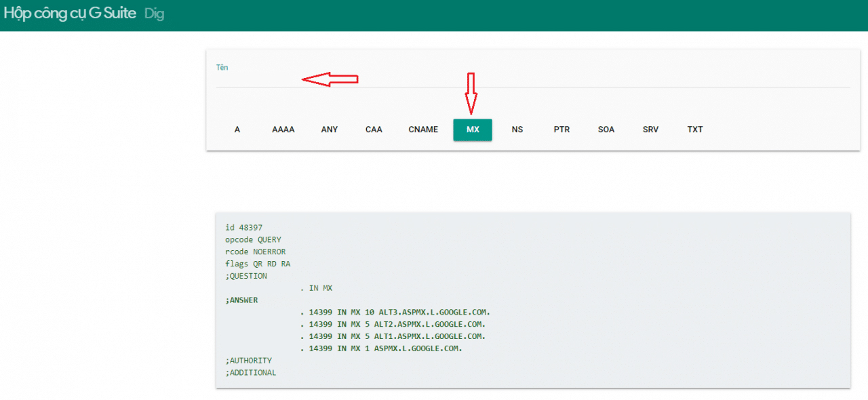Select the NS record type
The image size is (868, 400).
coord(517,129)
